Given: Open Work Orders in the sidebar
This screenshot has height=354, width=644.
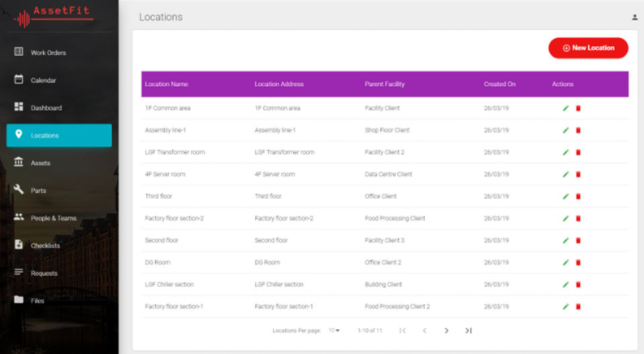Looking at the screenshot, I should coord(59,52).
